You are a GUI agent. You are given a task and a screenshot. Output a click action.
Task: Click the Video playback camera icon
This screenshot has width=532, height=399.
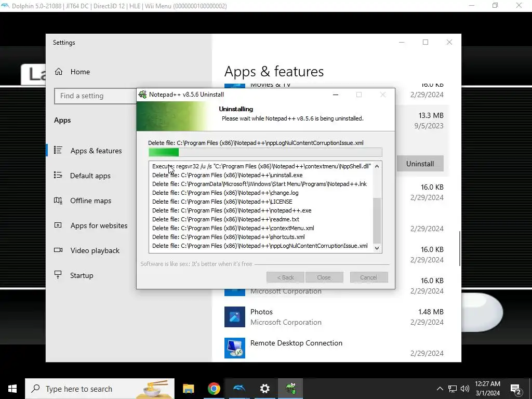58,250
